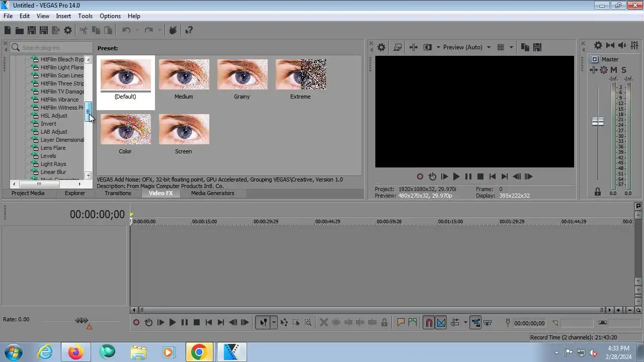Copy preview snapshot to clipboard
This screenshot has height=362, width=644.
[x=525, y=47]
